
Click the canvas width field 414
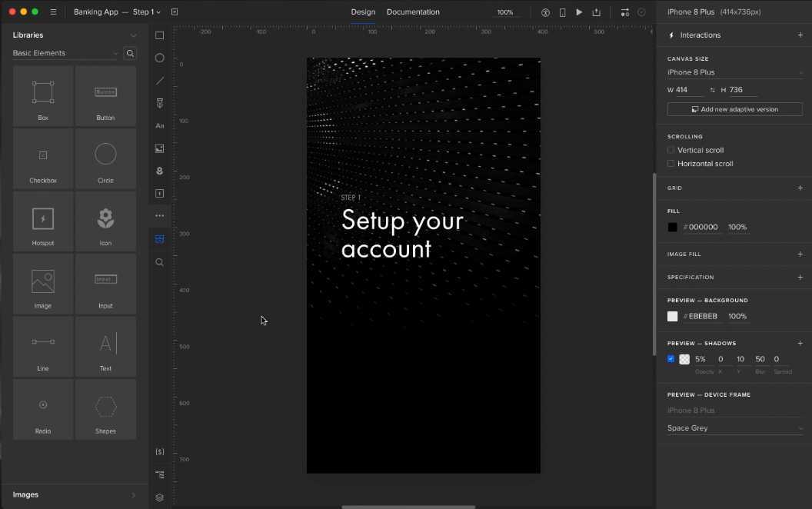coord(690,90)
